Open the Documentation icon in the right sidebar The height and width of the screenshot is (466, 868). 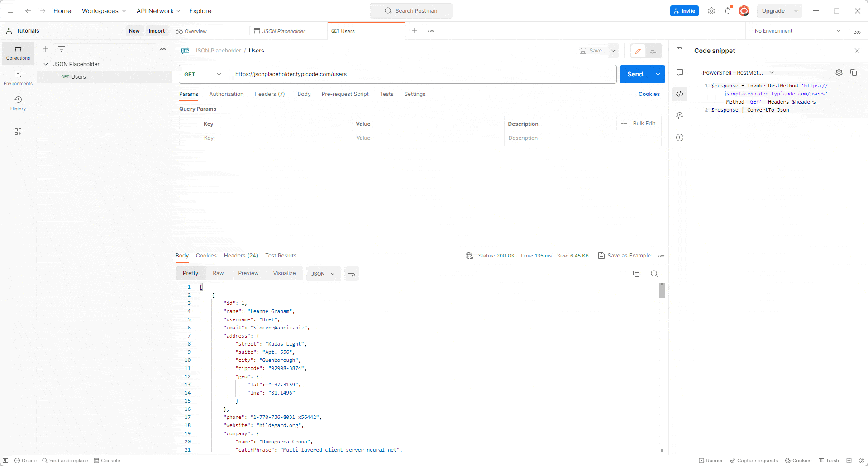pos(680,51)
